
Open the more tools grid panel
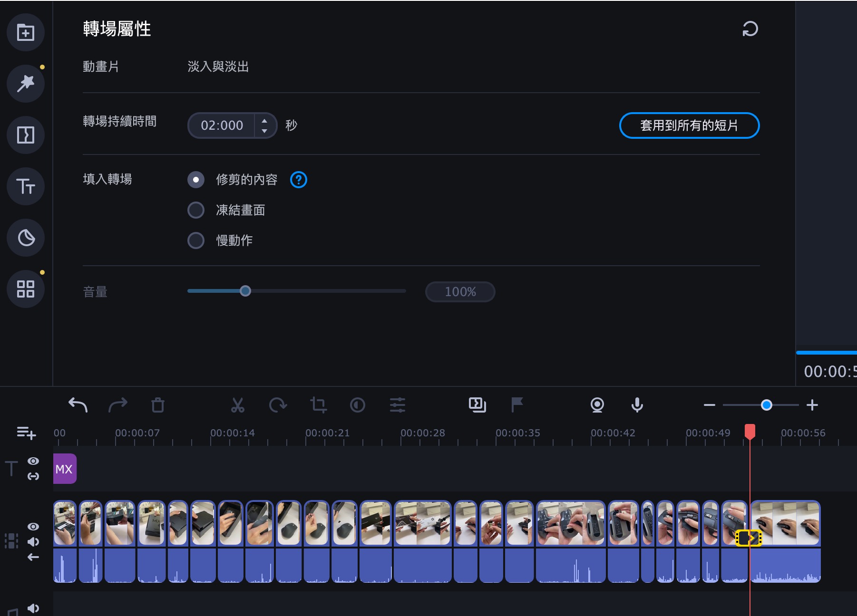click(x=26, y=289)
